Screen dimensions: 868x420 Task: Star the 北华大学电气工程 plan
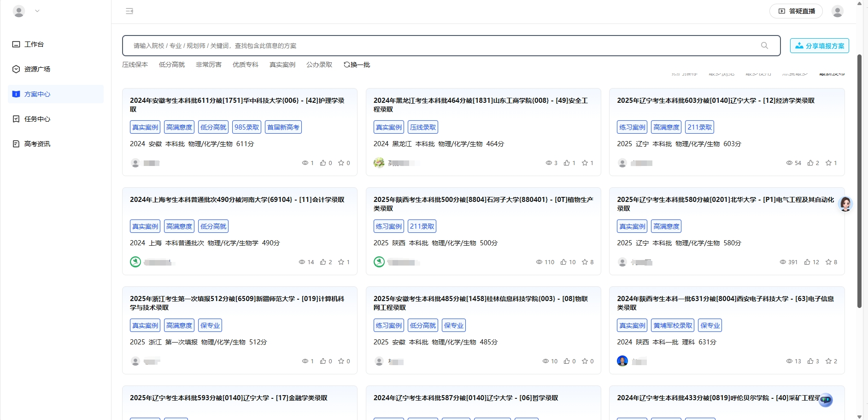828,262
